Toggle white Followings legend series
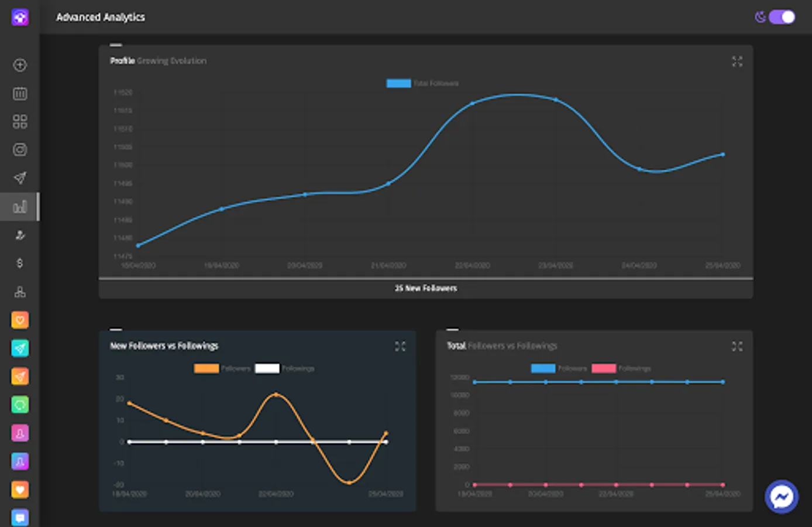Viewport: 812px width, 527px height. click(285, 368)
